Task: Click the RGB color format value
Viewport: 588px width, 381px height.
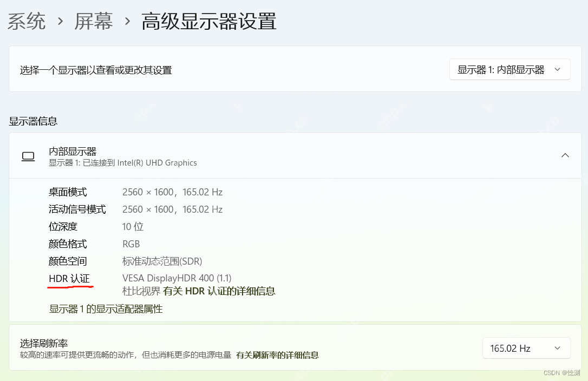Action: click(x=131, y=244)
